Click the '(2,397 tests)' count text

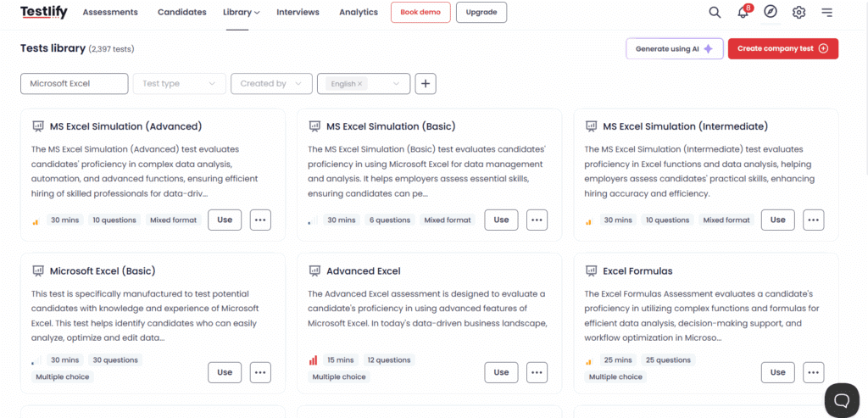pos(111,49)
